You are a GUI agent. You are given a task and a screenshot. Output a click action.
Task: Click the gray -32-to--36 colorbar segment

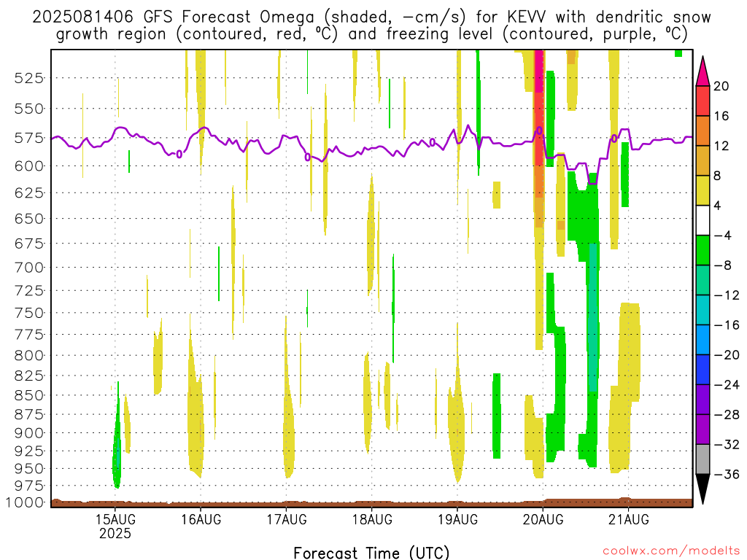pyautogui.click(x=703, y=459)
